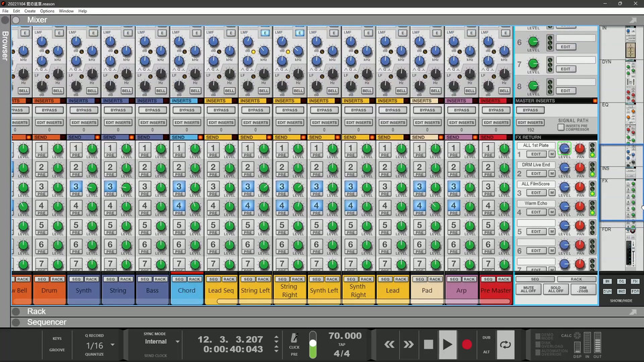Click Bypass in Master Inserts section
The width and height of the screenshot is (644, 362).
click(x=530, y=110)
